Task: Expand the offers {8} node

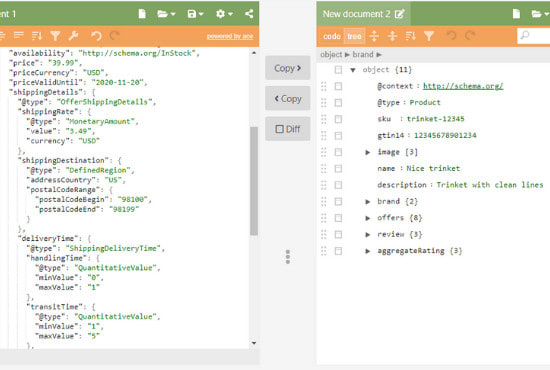Action: coord(368,218)
